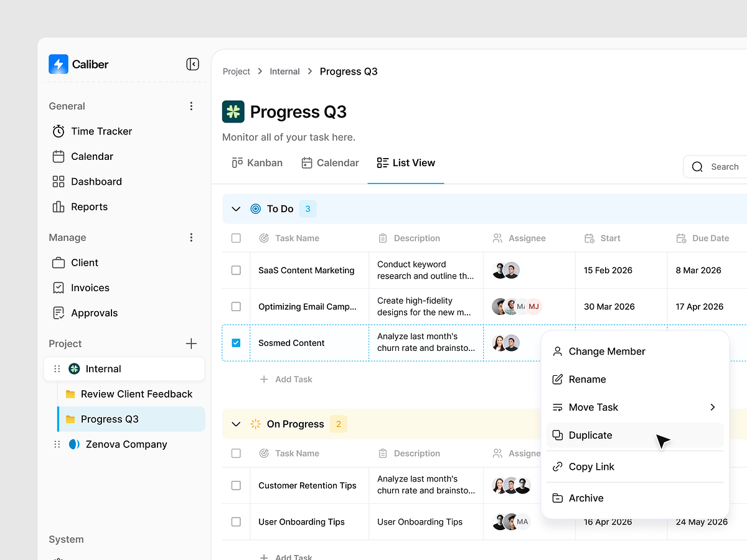Open Progress Q3 in sidebar tree

tap(131, 419)
